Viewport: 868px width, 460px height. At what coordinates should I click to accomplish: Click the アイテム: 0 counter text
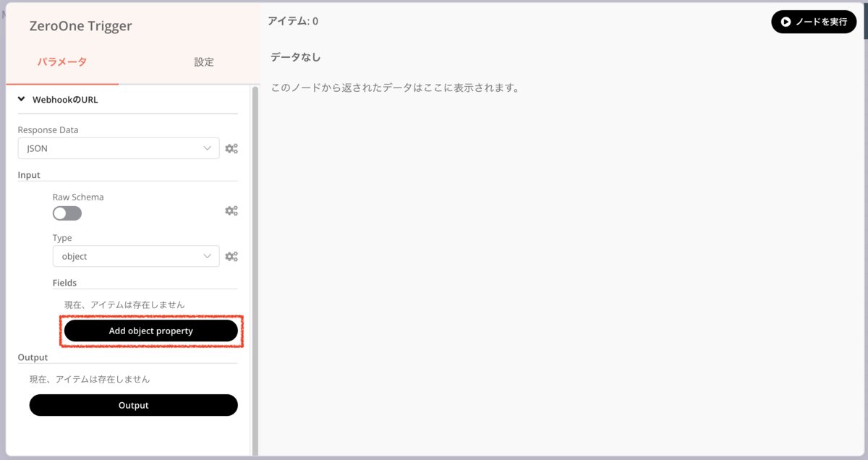293,21
